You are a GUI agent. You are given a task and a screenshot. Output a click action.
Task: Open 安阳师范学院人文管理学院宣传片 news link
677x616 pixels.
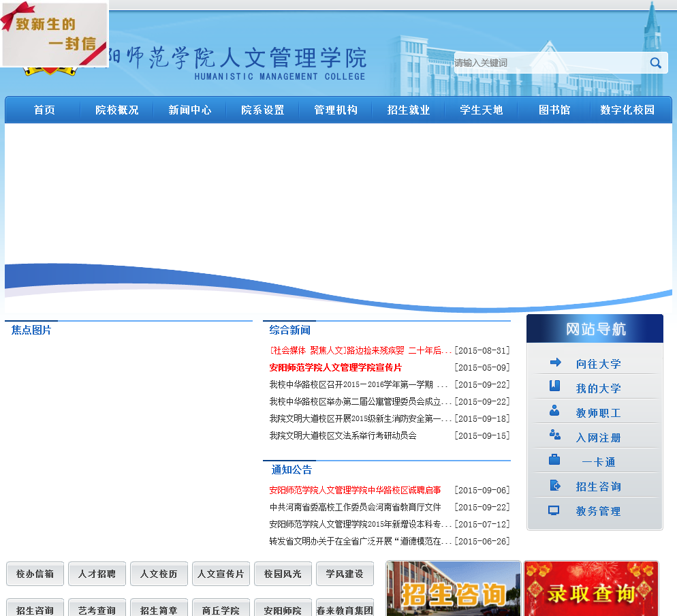pos(336,367)
